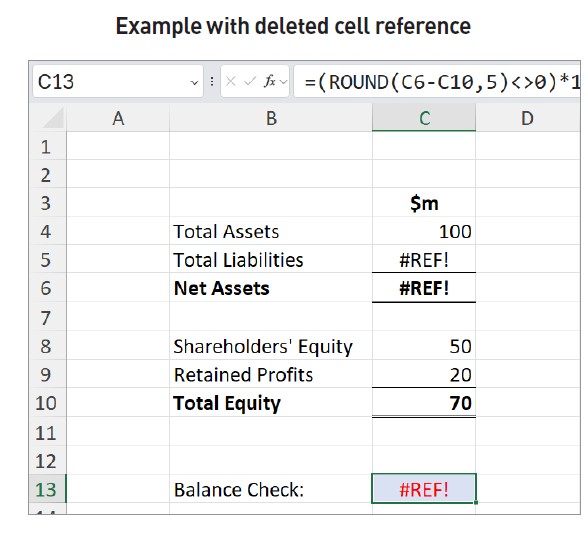The image size is (588, 541).
Task: Click the Select All corner triangle
Action: point(53,118)
